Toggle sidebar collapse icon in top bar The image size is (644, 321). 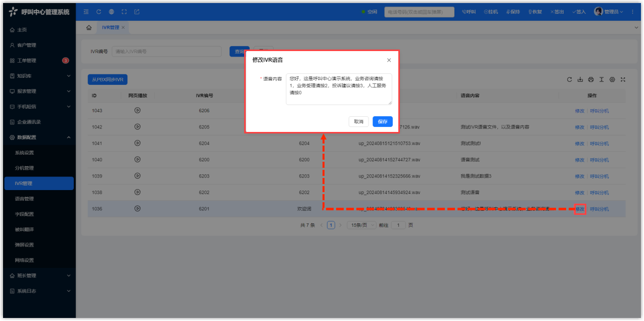pos(86,12)
